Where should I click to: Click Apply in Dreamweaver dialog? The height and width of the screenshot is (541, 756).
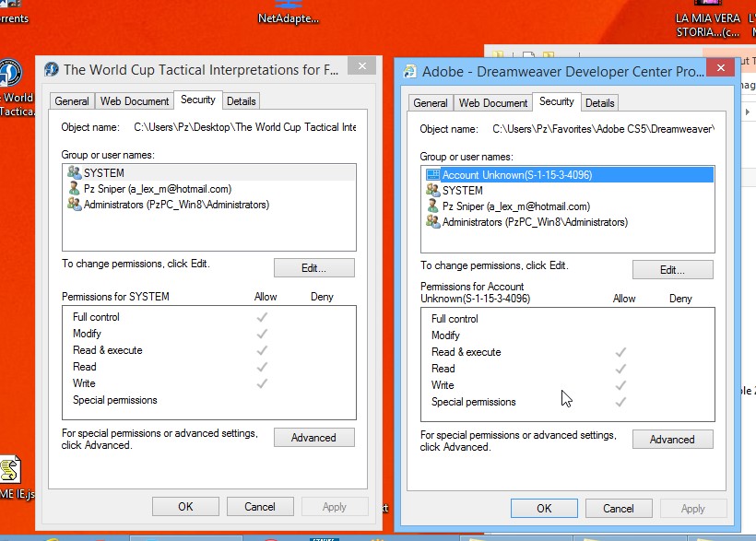[693, 509]
